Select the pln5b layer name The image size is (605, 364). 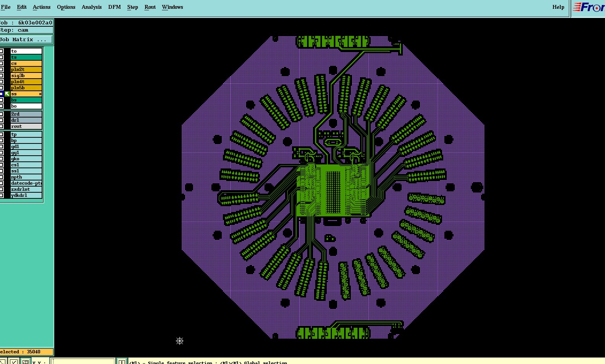[x=26, y=88]
